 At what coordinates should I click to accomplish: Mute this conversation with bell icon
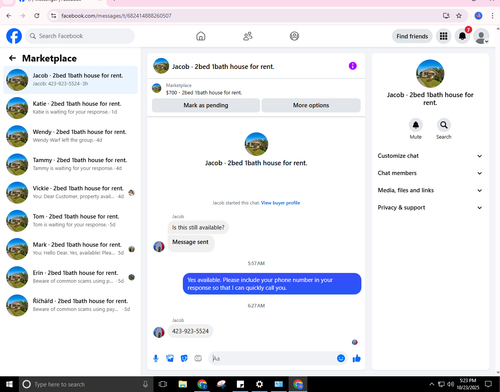click(416, 125)
